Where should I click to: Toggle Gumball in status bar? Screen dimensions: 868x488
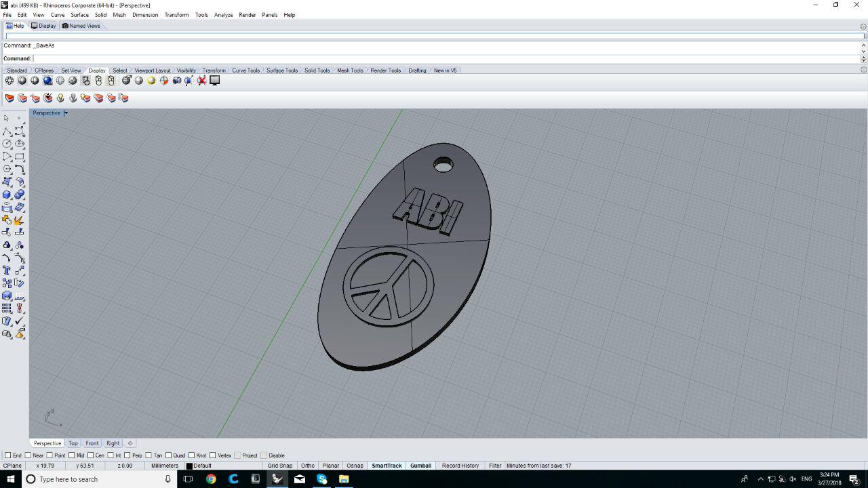420,466
